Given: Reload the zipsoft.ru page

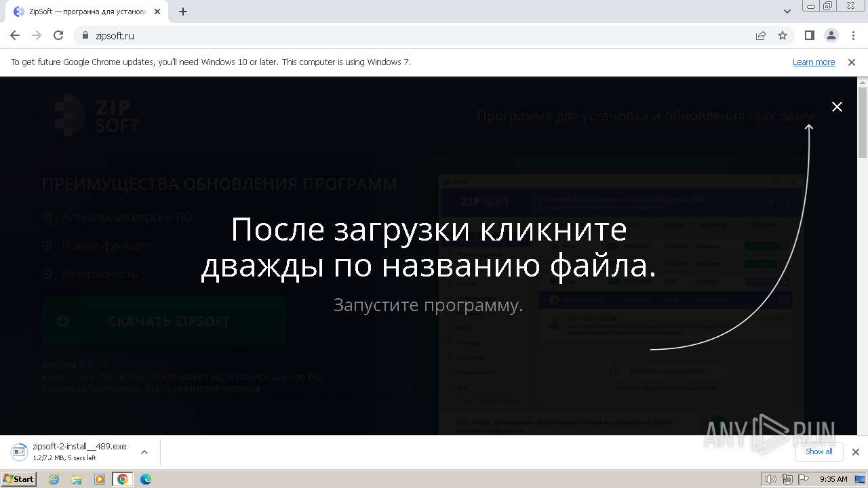Looking at the screenshot, I should (58, 35).
